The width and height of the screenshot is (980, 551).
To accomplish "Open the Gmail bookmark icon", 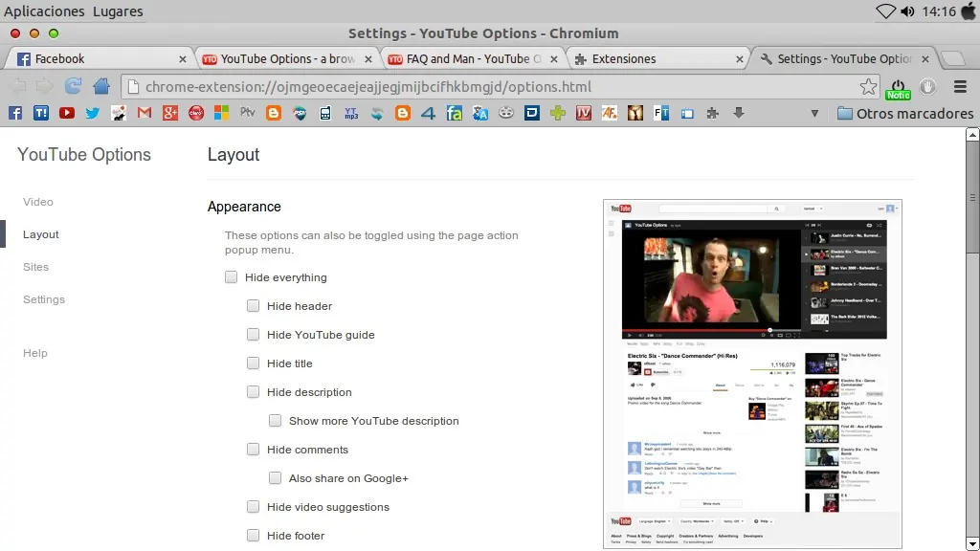I will click(144, 113).
